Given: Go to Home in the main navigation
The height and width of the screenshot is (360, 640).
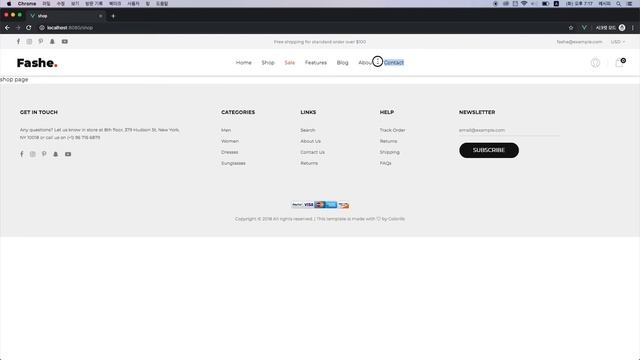Looking at the screenshot, I should coord(244,62).
